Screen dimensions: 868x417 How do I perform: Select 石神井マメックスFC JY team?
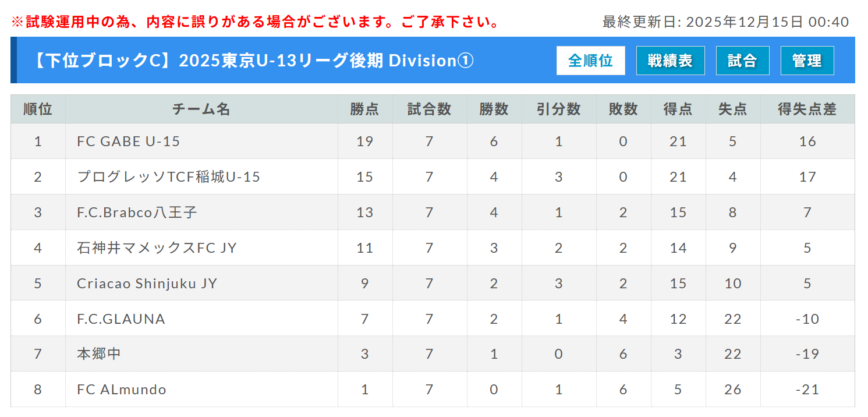157,248
